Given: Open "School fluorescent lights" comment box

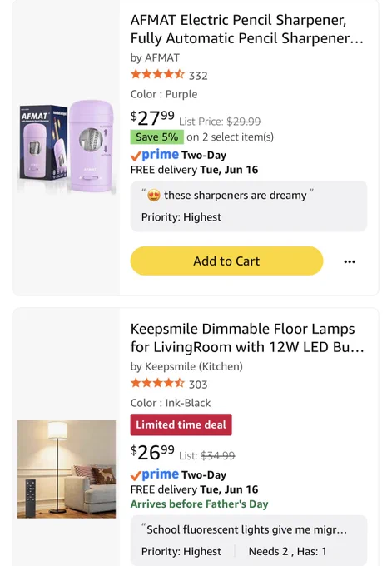Looking at the screenshot, I should (x=248, y=540).
